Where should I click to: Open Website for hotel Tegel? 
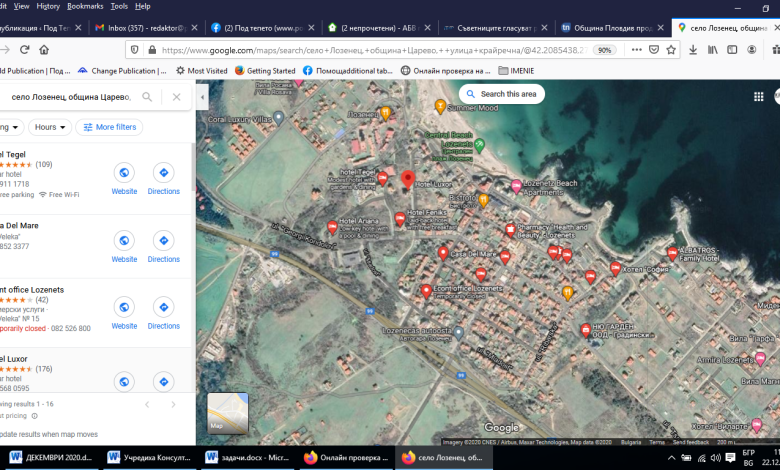click(x=124, y=180)
